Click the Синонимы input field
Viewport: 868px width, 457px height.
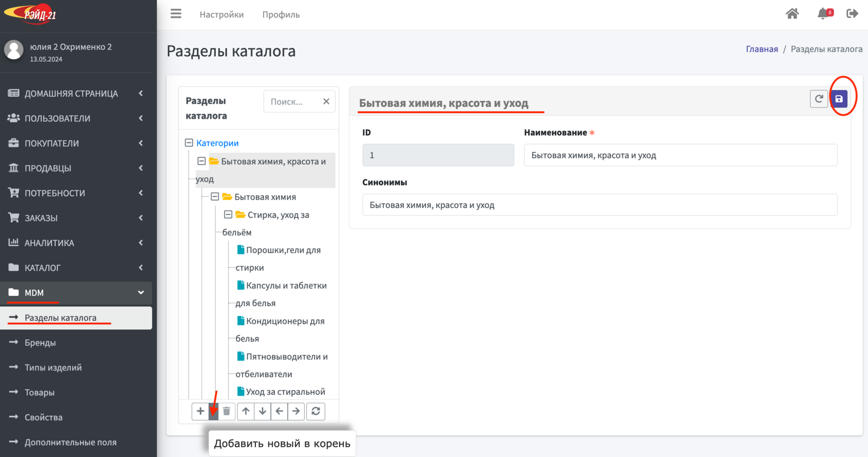pos(599,205)
